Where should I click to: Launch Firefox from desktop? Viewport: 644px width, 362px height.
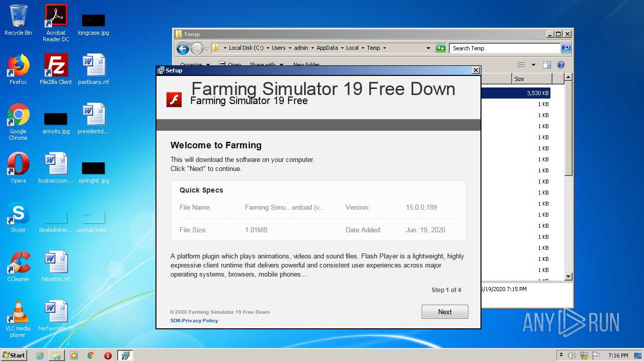coord(18,69)
